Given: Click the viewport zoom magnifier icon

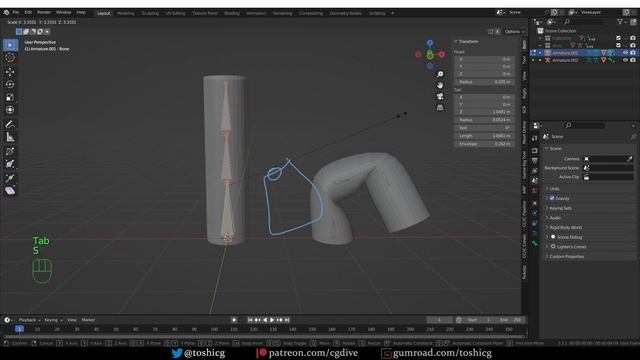Looking at the screenshot, I should 440,74.
